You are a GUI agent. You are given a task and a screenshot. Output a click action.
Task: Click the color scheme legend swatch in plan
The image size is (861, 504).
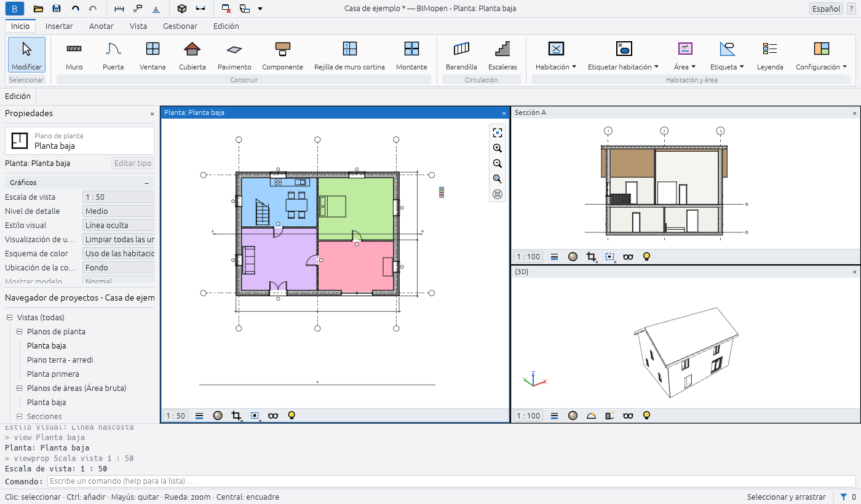tap(441, 192)
